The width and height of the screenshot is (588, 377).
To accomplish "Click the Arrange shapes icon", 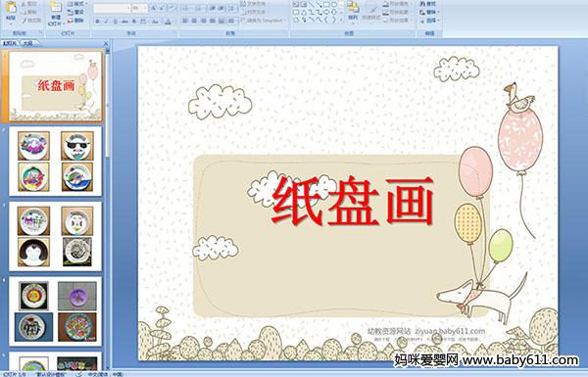I will coord(353,8).
